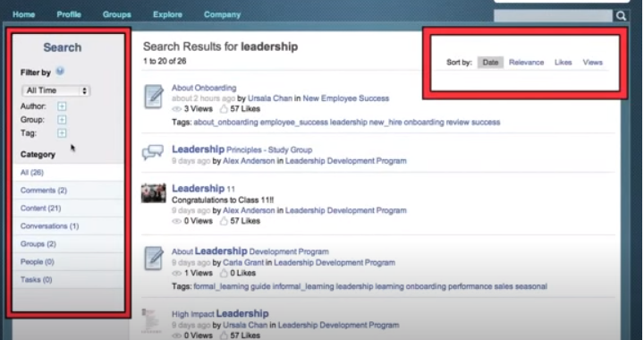Go to Home in navigation bar
This screenshot has width=644, height=340.
23,14
